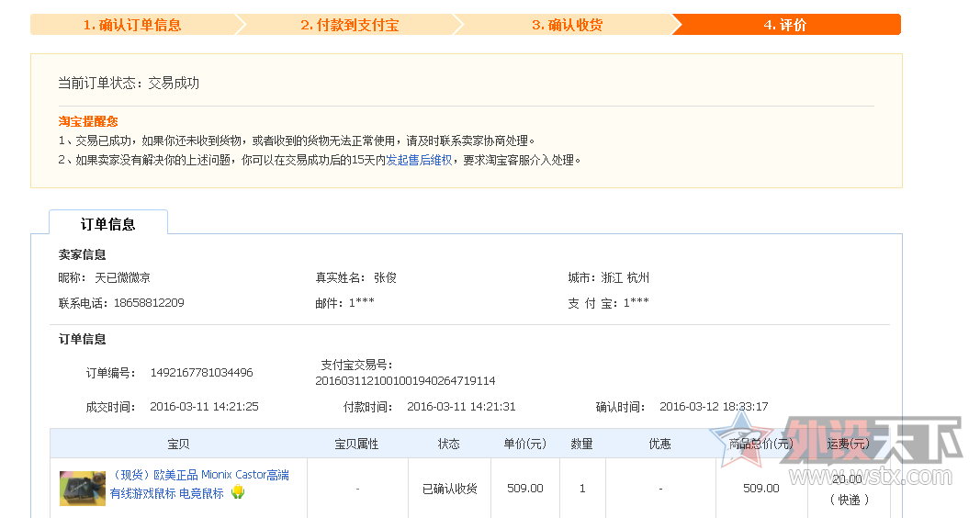The width and height of the screenshot is (980, 518).
Task: Click the 宝贝 column header
Action: [179, 444]
